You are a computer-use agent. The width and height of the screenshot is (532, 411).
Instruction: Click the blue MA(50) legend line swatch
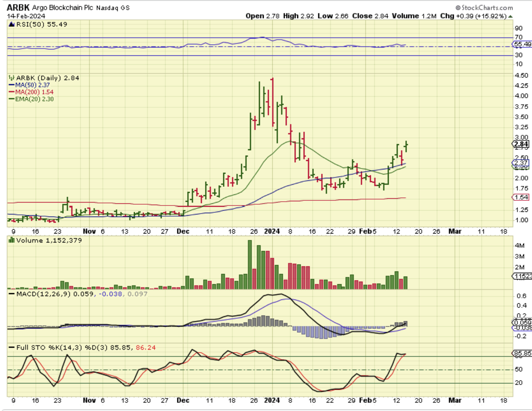pos(12,85)
